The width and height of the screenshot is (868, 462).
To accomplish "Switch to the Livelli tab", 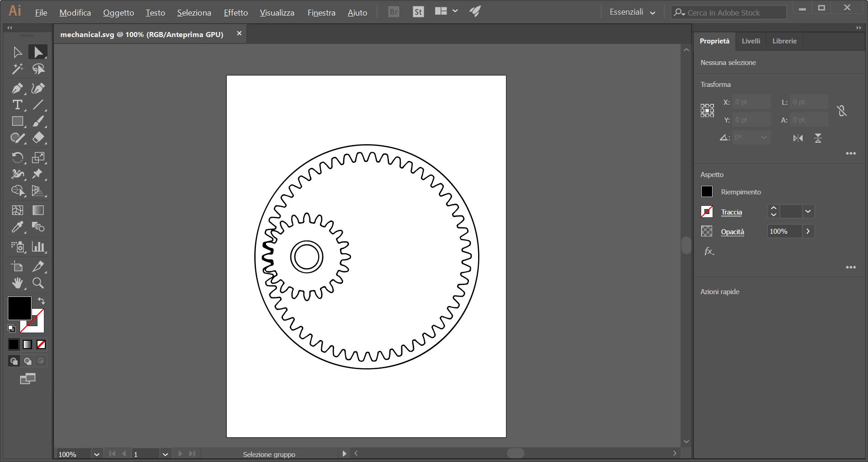I will point(751,41).
